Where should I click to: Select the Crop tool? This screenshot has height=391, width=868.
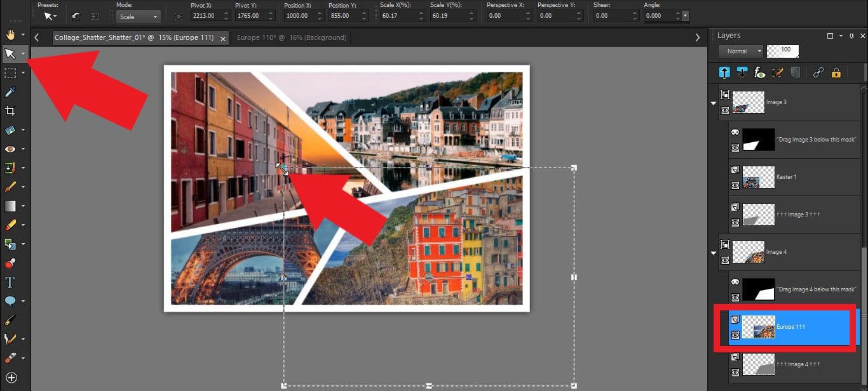coord(11,110)
